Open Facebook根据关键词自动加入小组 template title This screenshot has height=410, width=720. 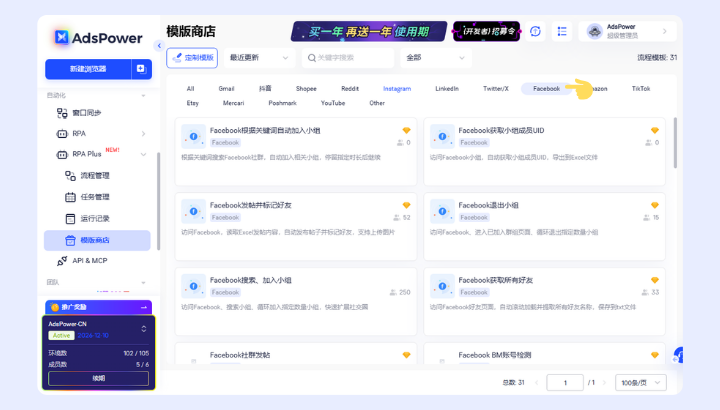265,130
